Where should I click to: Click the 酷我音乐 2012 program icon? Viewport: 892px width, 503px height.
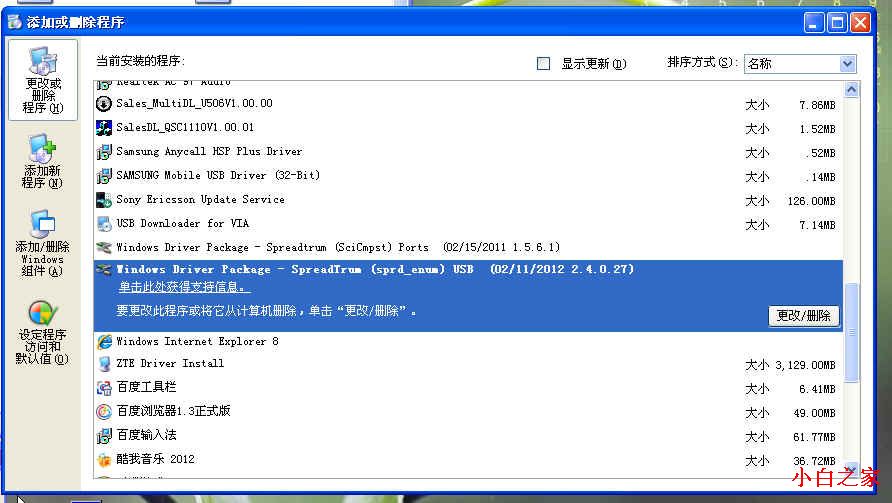pos(104,459)
